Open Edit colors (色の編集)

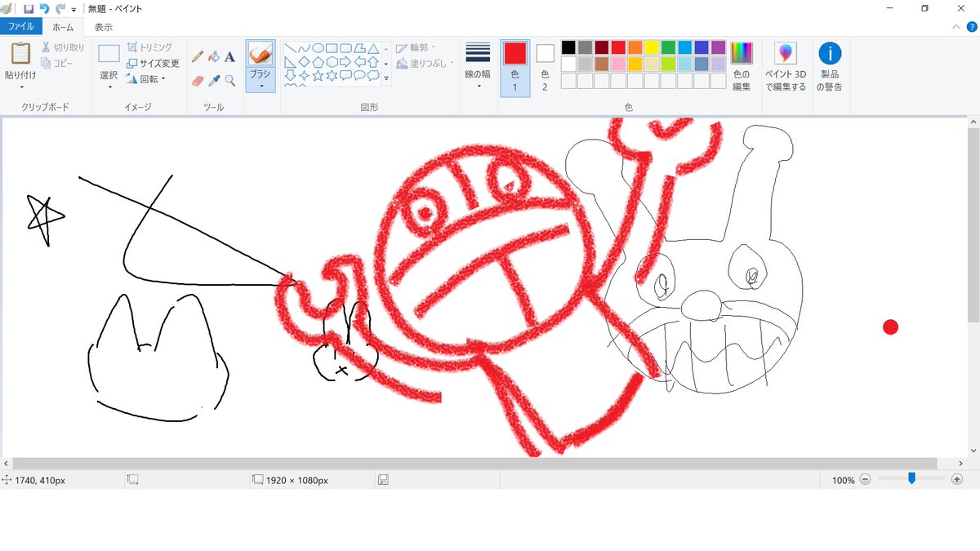(742, 66)
